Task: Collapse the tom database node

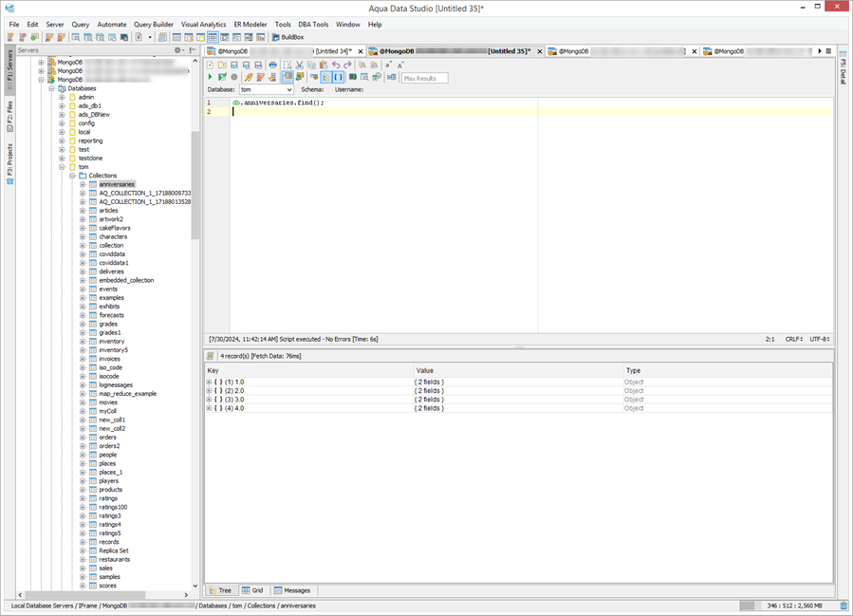Action: 62,167
